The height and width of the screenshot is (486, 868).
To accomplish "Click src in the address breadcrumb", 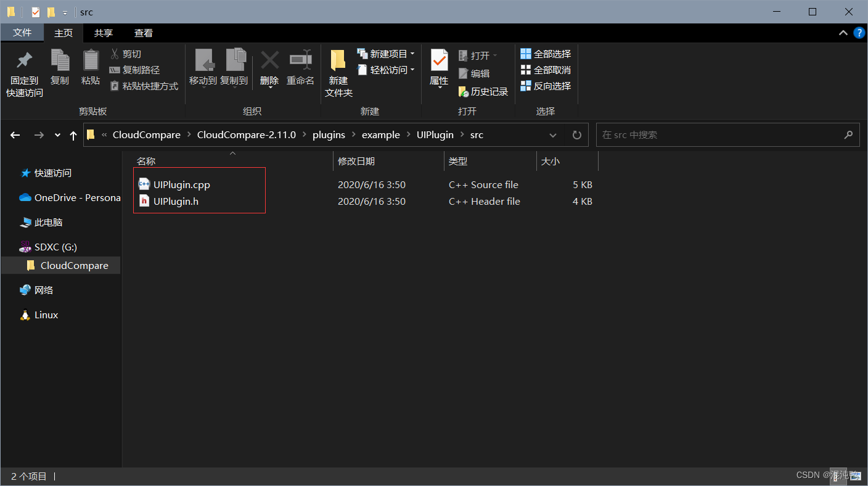I will tap(477, 135).
